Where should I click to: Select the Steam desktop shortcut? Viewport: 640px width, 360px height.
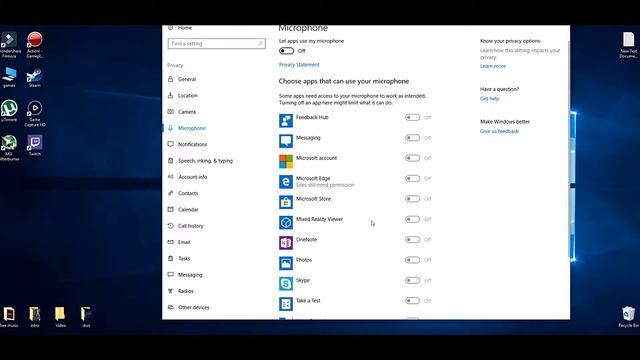point(35,78)
